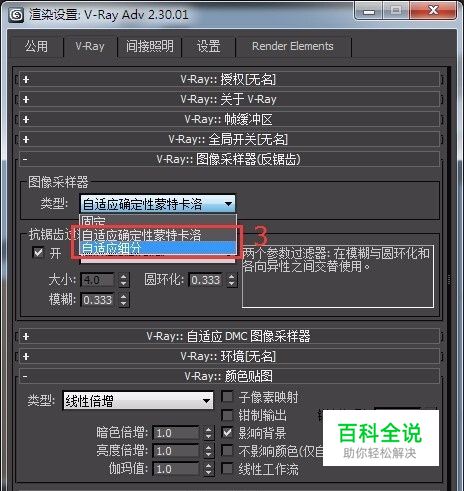Select 固定 in the sampler type list
The width and height of the screenshot is (464, 491).
158,221
